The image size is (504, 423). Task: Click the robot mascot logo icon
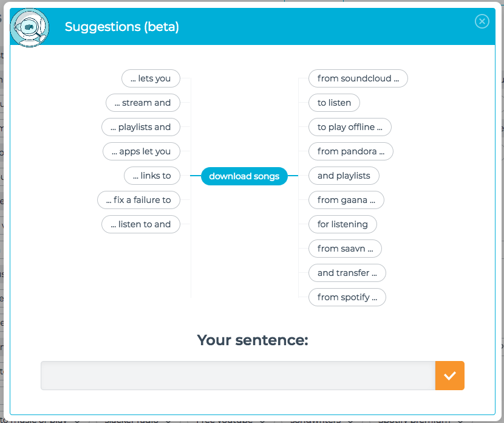click(x=30, y=28)
